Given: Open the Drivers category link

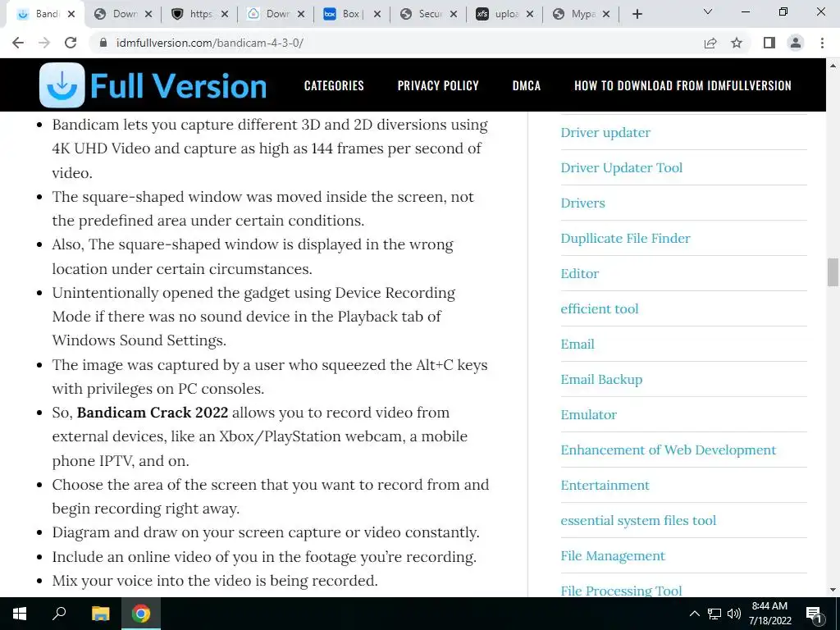Looking at the screenshot, I should (582, 203).
